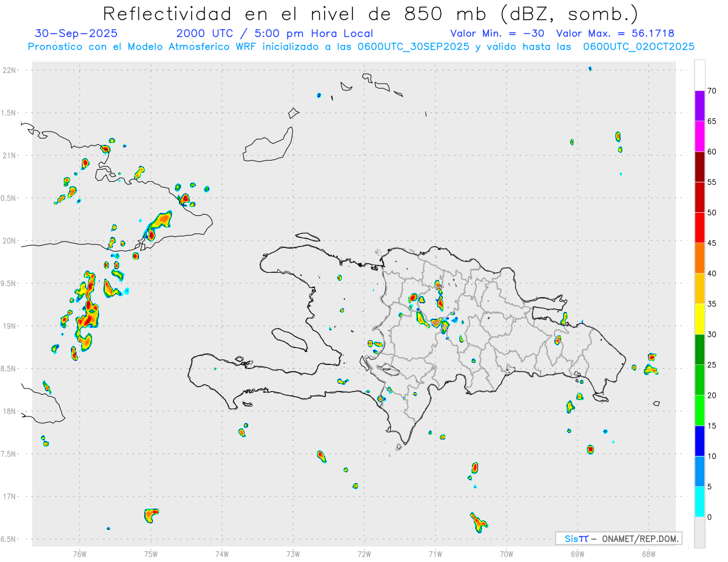
Task: Click the '72W' longitude label
Action: [x=364, y=554]
